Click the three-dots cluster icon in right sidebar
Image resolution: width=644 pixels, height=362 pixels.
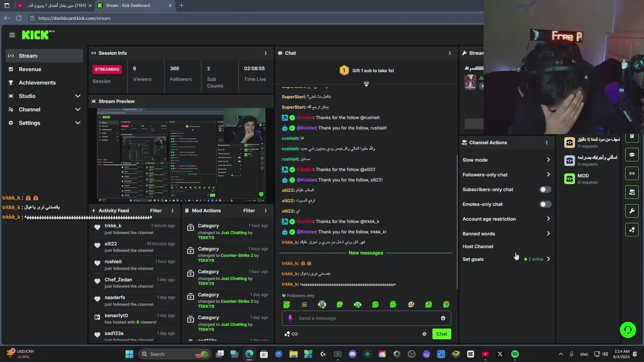[632, 230]
